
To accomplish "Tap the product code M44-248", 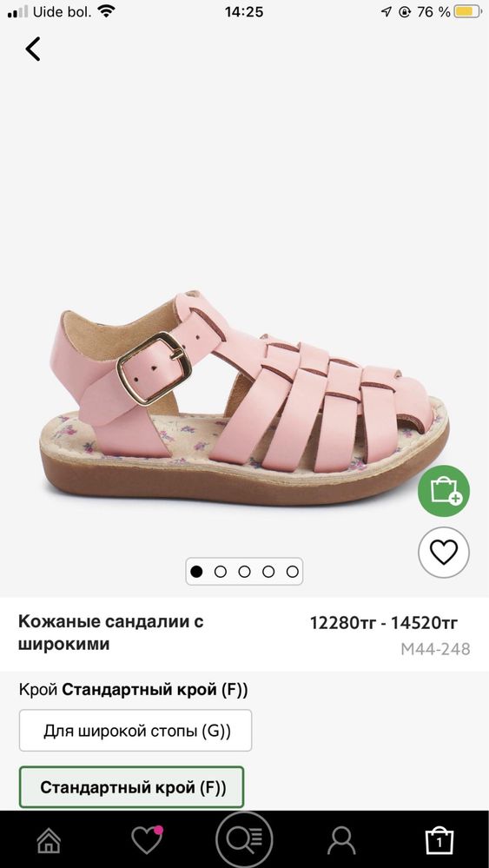I will click(435, 649).
